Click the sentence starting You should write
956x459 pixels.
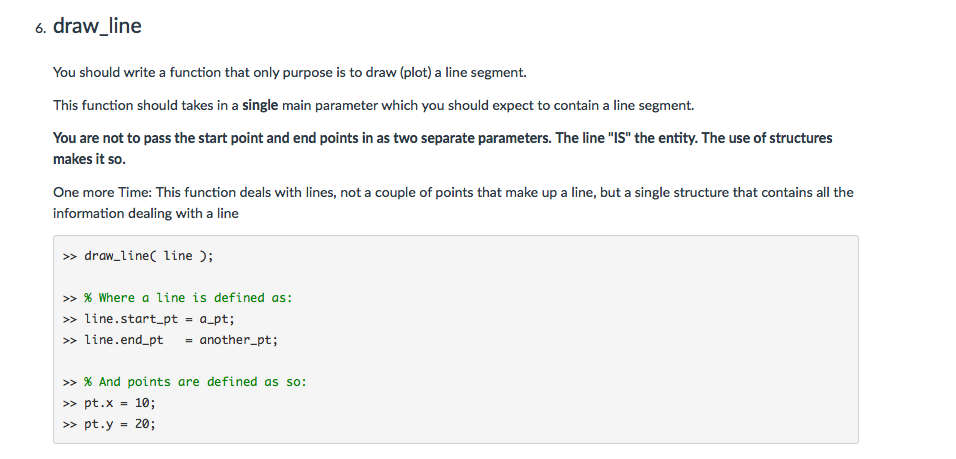click(290, 73)
